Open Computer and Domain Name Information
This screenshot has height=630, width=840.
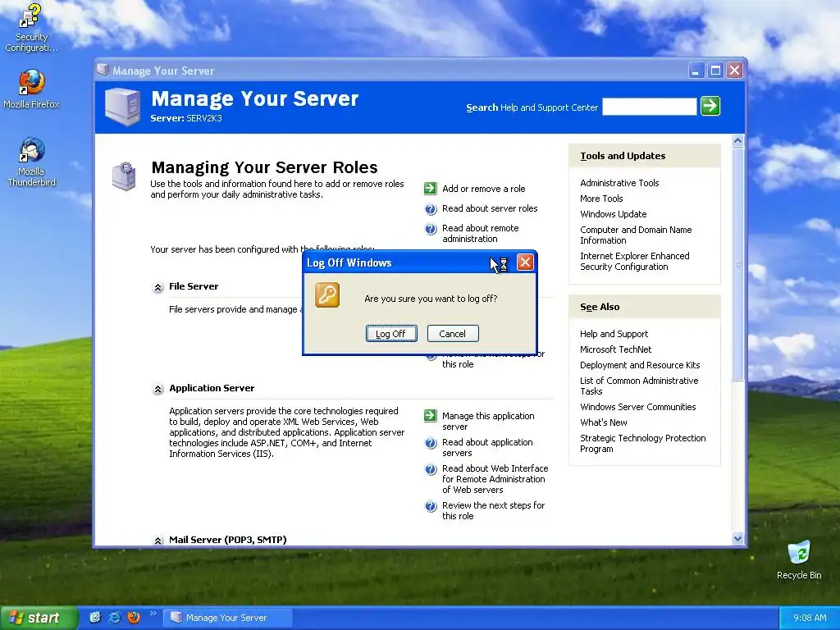[x=636, y=235]
